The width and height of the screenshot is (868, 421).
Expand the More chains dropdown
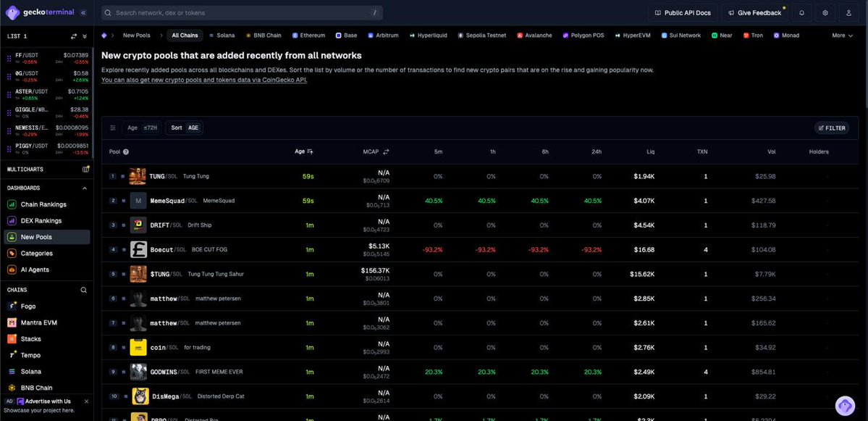[x=843, y=36]
